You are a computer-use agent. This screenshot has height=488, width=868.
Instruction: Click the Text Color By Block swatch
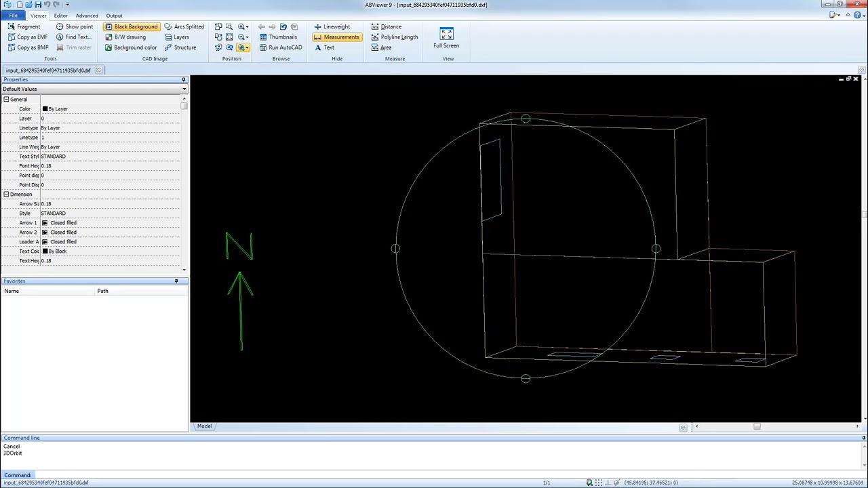click(45, 251)
